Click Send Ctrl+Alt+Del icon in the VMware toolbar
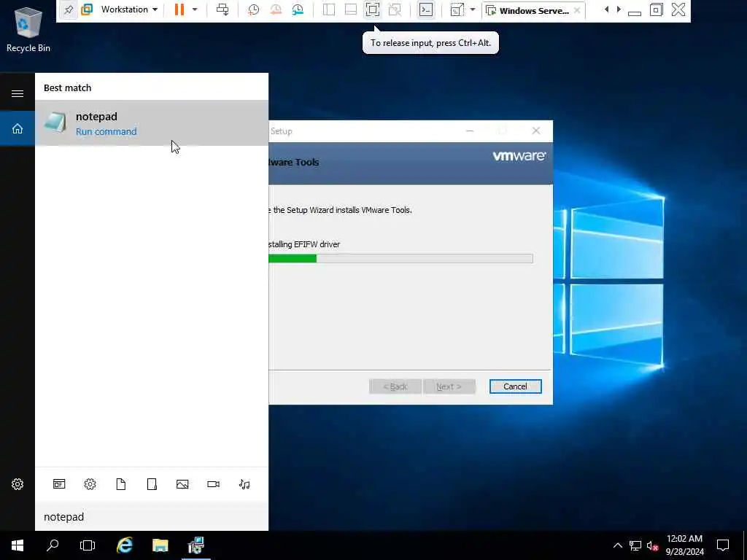 pyautogui.click(x=222, y=9)
